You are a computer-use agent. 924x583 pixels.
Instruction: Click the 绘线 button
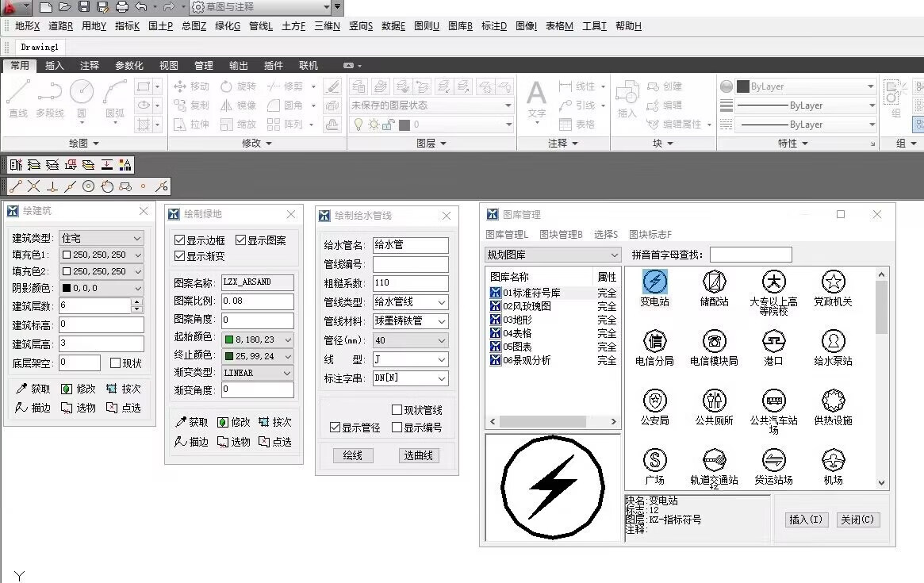point(352,455)
